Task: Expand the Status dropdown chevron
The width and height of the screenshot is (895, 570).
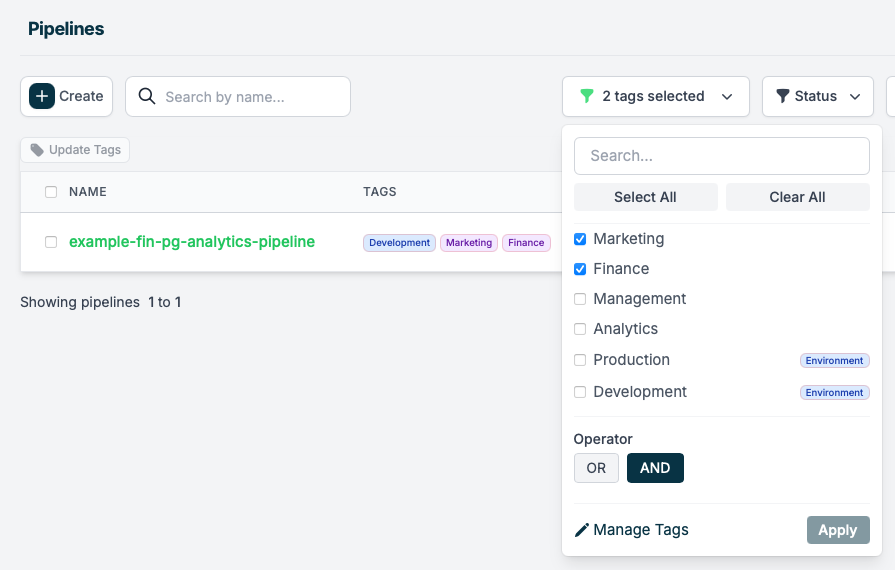Action: pyautogui.click(x=854, y=97)
